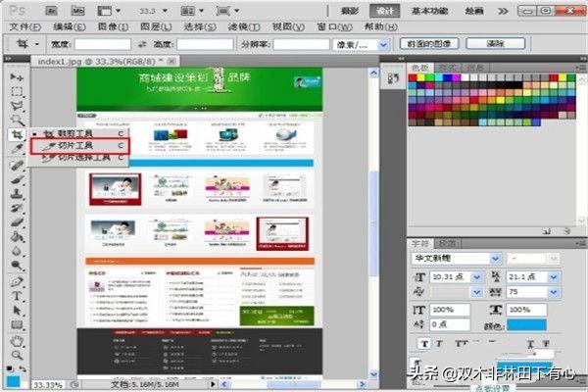This screenshot has height=392, width=588.
Task: Select the Brush tool
Action: (17, 179)
